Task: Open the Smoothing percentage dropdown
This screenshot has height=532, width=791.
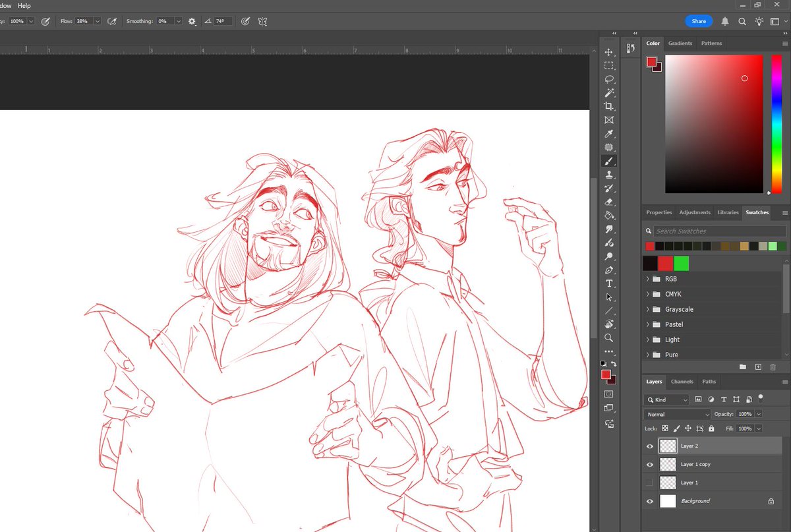Action: point(179,21)
